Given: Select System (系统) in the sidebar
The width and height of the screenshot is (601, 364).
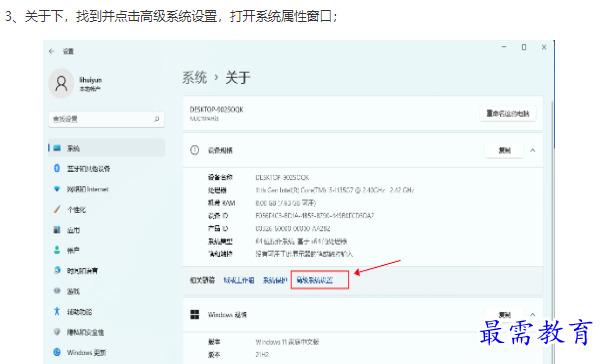Looking at the screenshot, I should click(107, 148).
